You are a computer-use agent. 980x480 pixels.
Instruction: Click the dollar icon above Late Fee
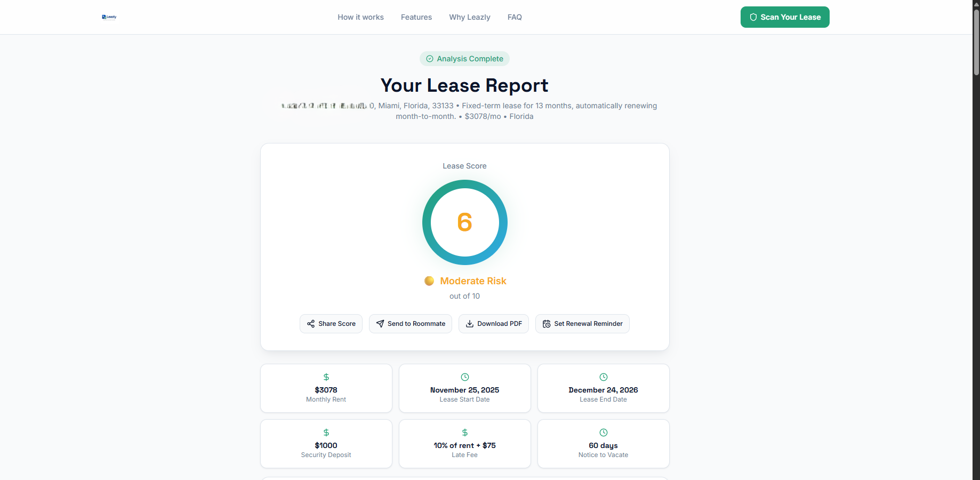[x=465, y=433]
